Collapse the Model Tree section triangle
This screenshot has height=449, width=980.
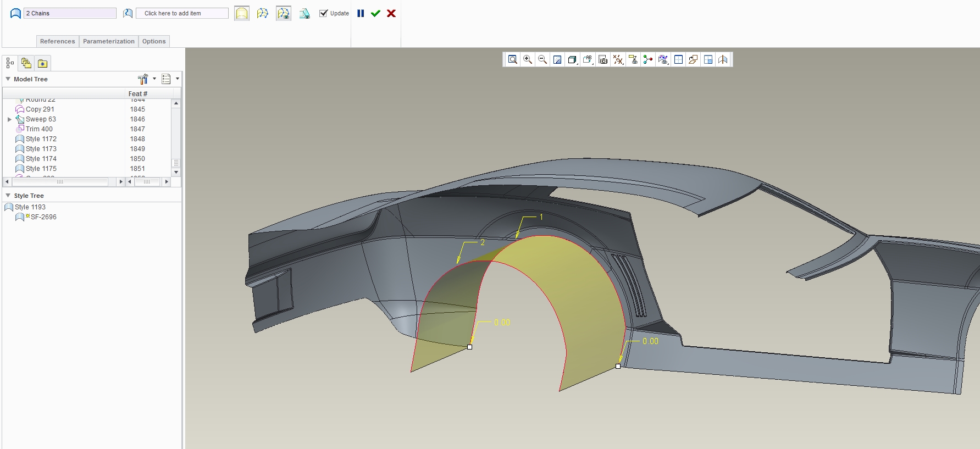8,79
